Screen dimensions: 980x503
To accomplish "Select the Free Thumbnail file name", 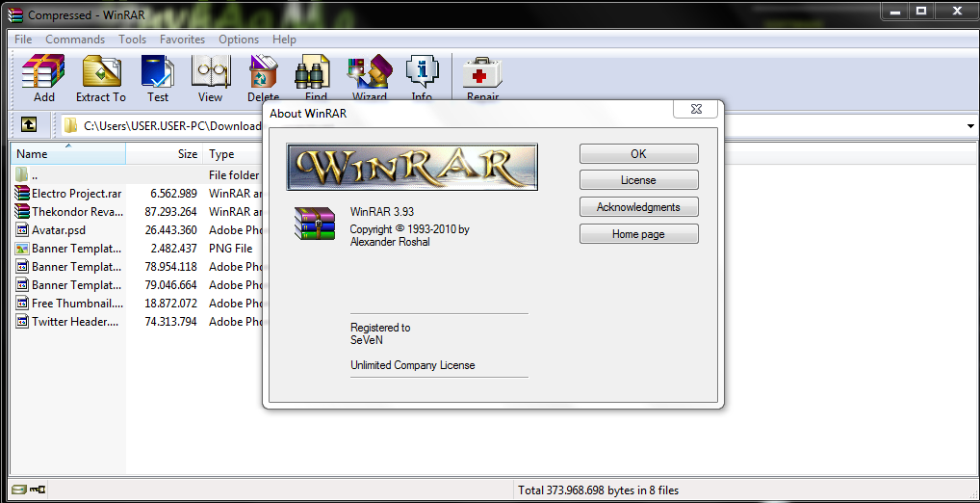I will tap(78, 304).
